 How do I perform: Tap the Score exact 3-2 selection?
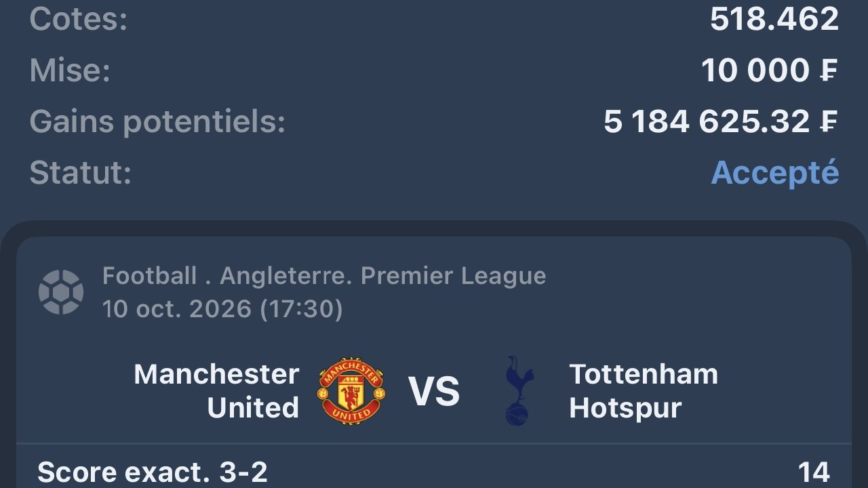pyautogui.click(x=153, y=472)
